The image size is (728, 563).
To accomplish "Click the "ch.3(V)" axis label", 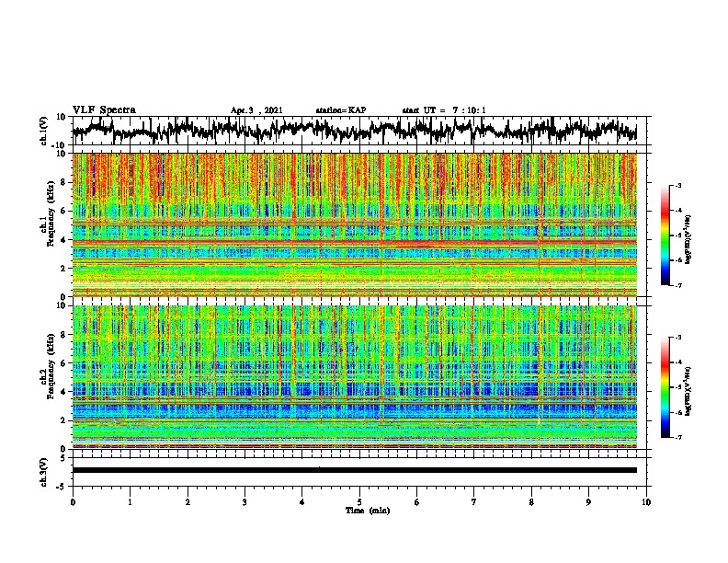I will pyautogui.click(x=43, y=473).
